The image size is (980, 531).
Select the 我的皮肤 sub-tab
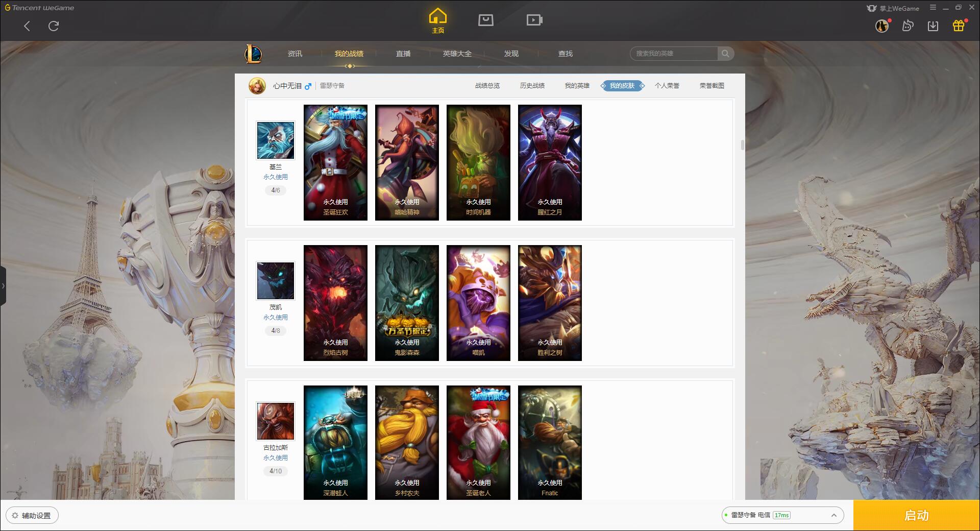(x=622, y=86)
